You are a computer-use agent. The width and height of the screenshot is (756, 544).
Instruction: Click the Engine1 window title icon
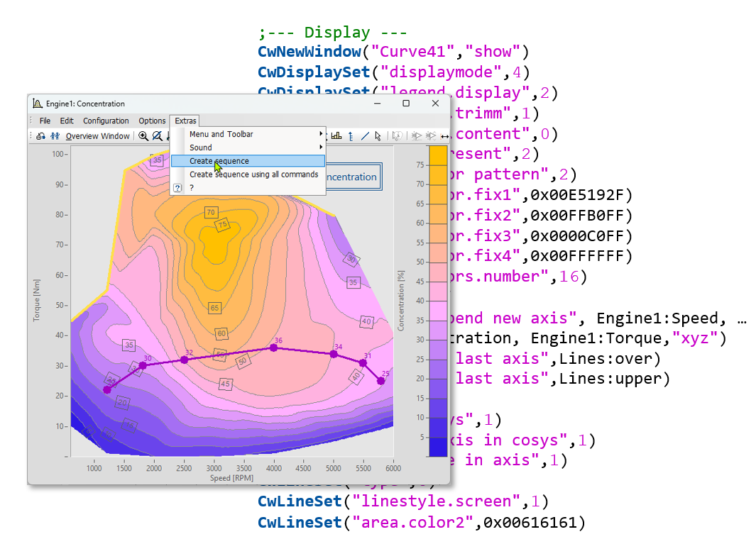38,103
